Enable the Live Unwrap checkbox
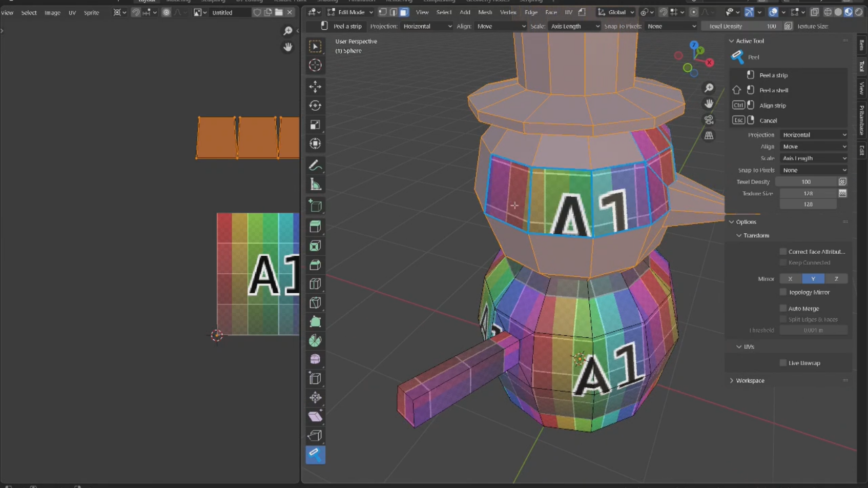This screenshot has height=488, width=868. click(782, 363)
